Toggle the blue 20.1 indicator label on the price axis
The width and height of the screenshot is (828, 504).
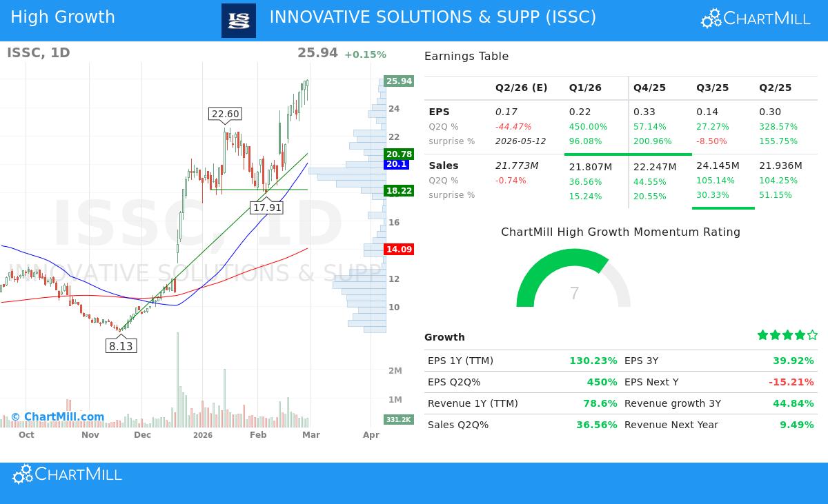398,165
